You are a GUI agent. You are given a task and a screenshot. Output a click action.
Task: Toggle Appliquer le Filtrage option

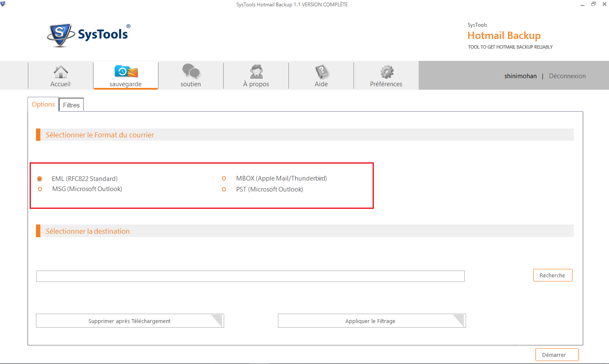(372, 321)
